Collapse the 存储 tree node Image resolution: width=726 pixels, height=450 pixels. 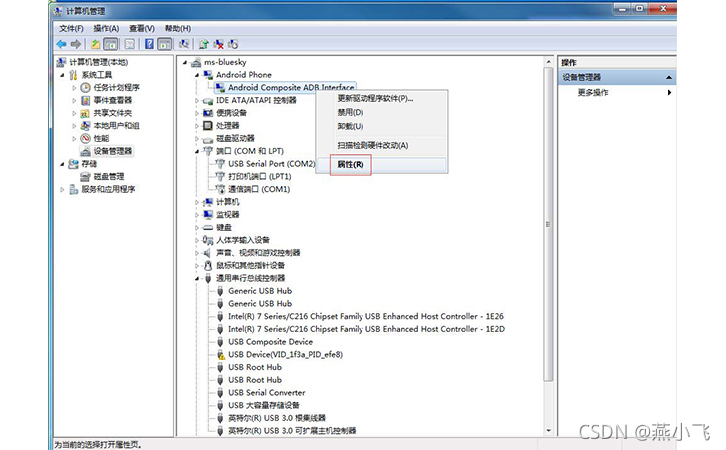[x=62, y=164]
